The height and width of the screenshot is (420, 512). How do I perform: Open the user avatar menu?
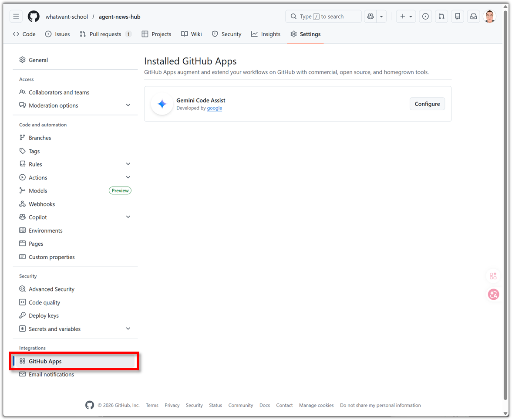(489, 17)
